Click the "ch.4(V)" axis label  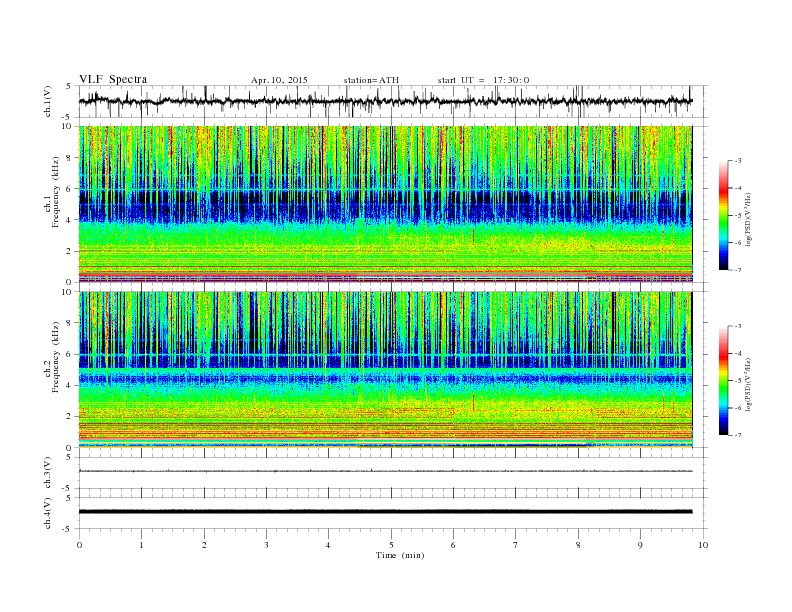pyautogui.click(x=47, y=513)
